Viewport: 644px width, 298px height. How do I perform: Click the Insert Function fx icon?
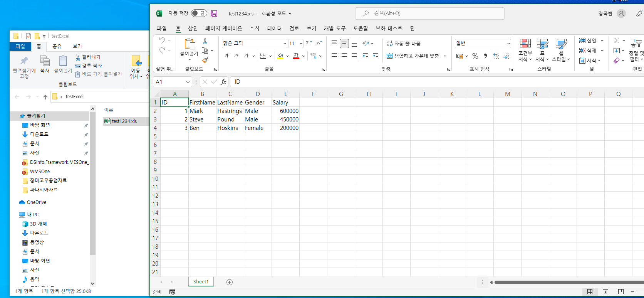[224, 82]
